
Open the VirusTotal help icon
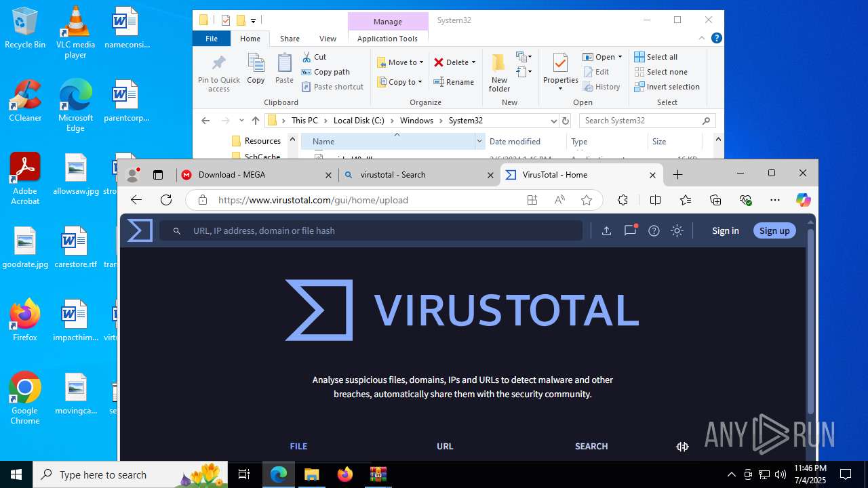tap(654, 230)
